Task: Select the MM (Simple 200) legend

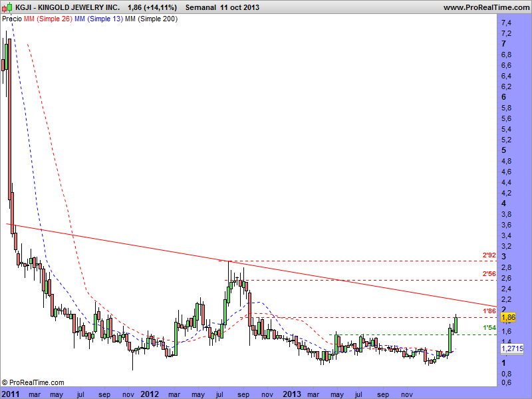Action: 152,19
